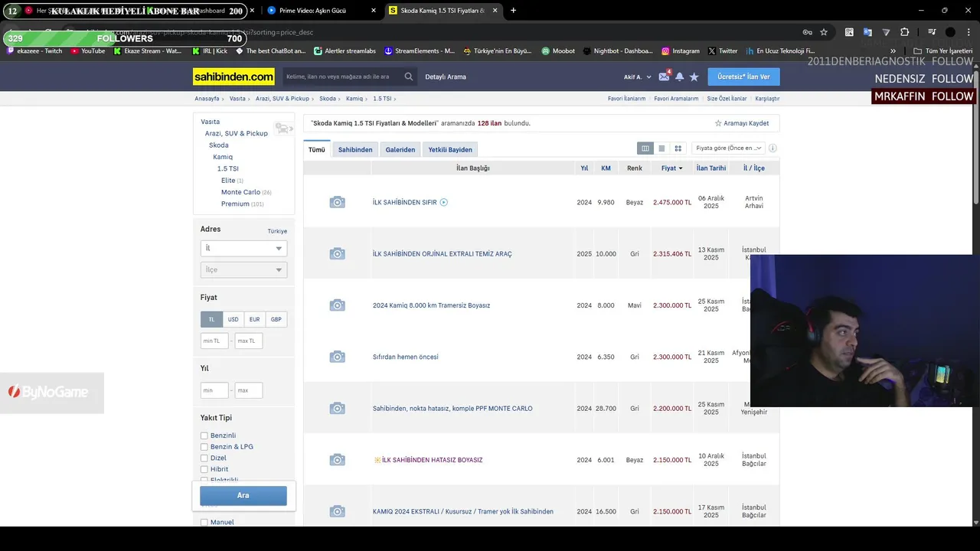Tick the Hibrit fuel checkbox
Screen dimensions: 980x551
click(x=204, y=469)
